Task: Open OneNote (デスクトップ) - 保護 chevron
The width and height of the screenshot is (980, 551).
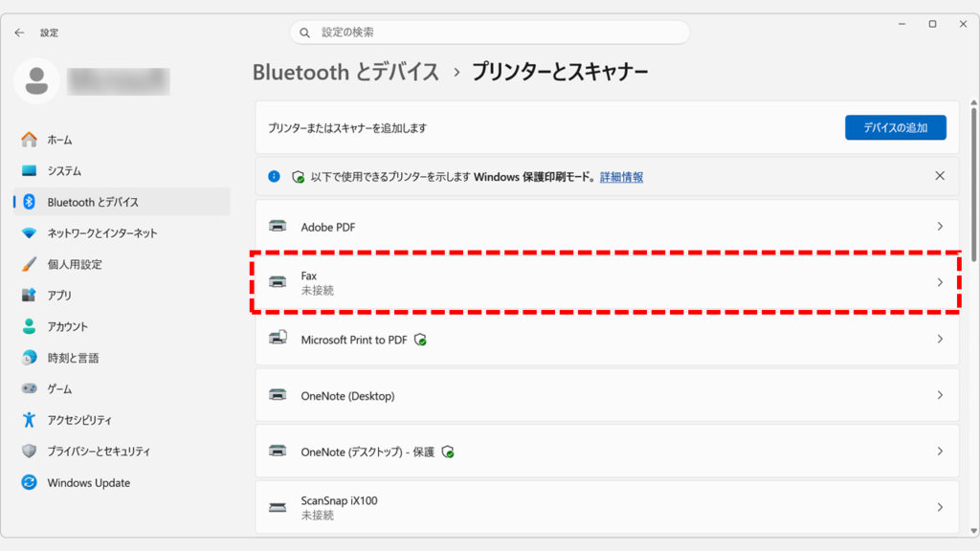Action: click(940, 452)
